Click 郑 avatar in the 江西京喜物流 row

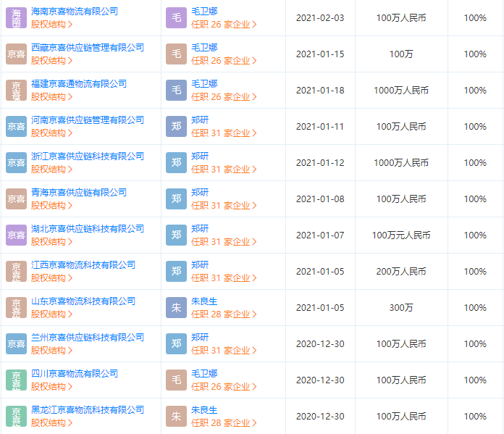coord(176,272)
